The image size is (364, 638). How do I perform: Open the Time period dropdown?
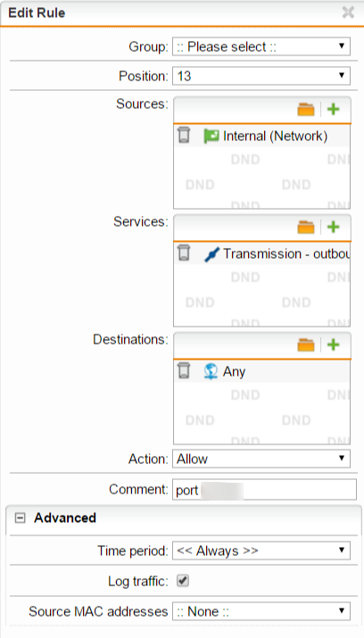pos(261,551)
